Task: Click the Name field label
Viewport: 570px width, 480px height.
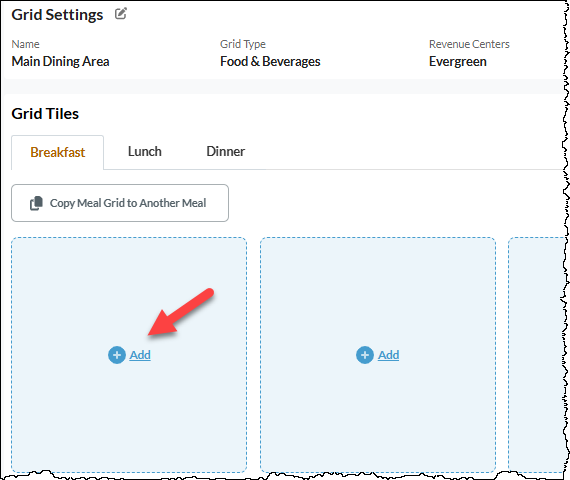Action: point(25,44)
